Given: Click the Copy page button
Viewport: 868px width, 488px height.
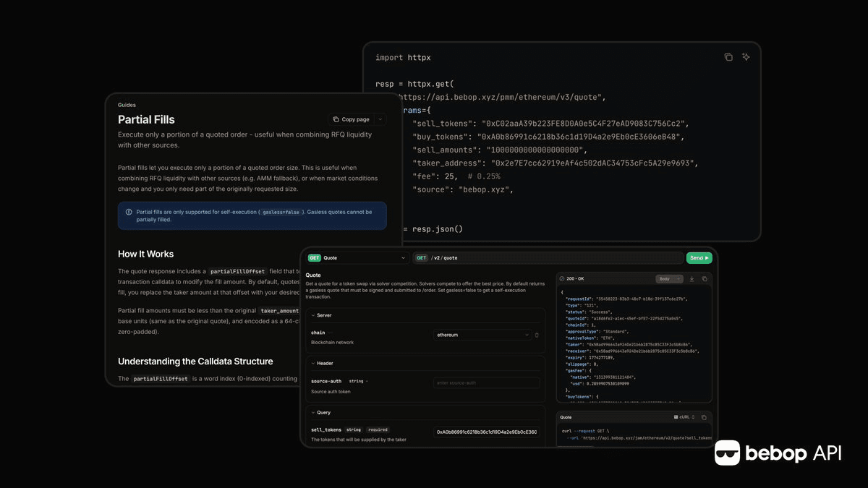Looking at the screenshot, I should click(x=351, y=119).
